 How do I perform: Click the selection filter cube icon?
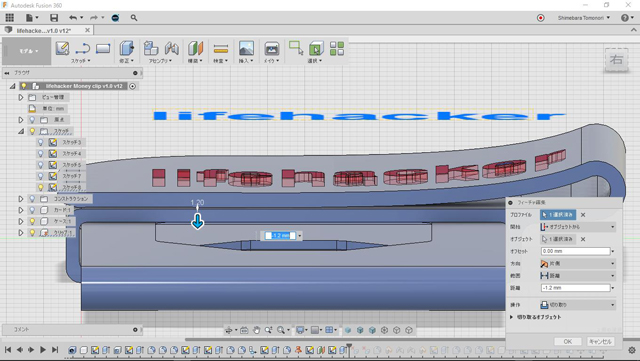click(316, 48)
